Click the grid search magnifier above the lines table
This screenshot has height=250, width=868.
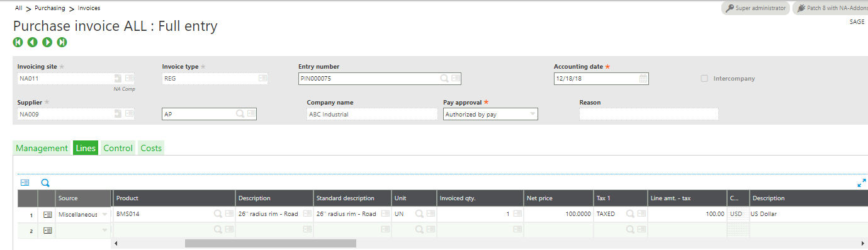[x=45, y=183]
